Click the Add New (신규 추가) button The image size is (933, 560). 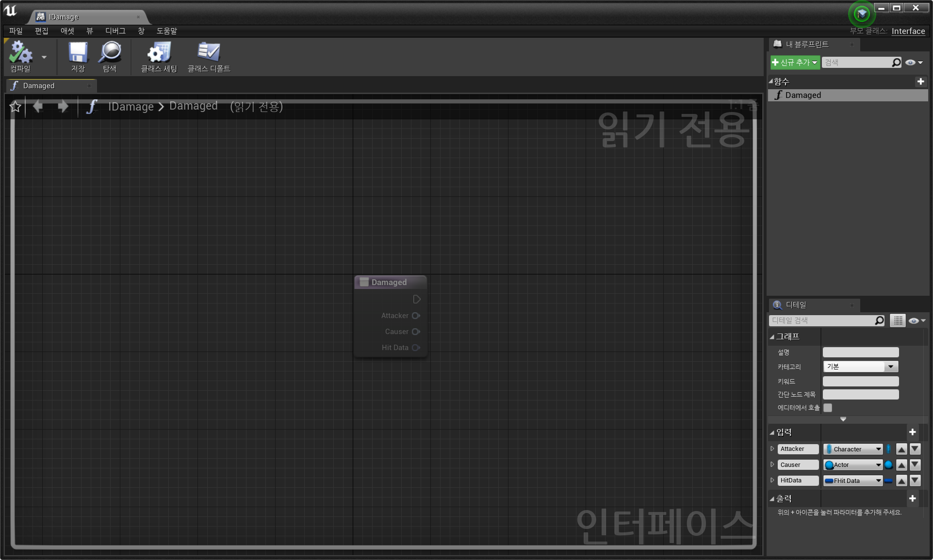pos(795,63)
